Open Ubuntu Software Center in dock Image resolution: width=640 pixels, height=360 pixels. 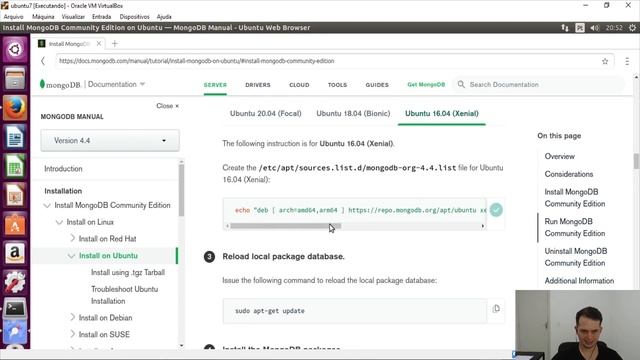click(15, 224)
